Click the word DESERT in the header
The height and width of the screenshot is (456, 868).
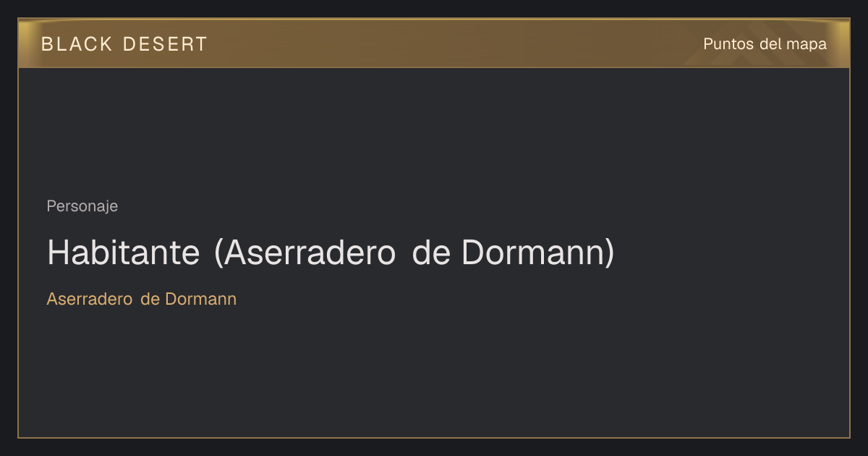pyautogui.click(x=165, y=44)
